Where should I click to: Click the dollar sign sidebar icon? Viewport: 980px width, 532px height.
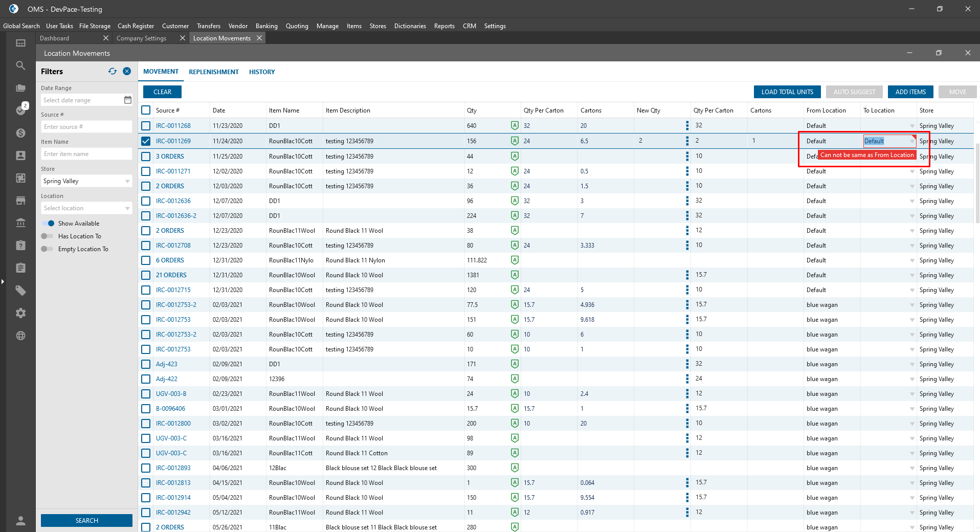pos(20,133)
